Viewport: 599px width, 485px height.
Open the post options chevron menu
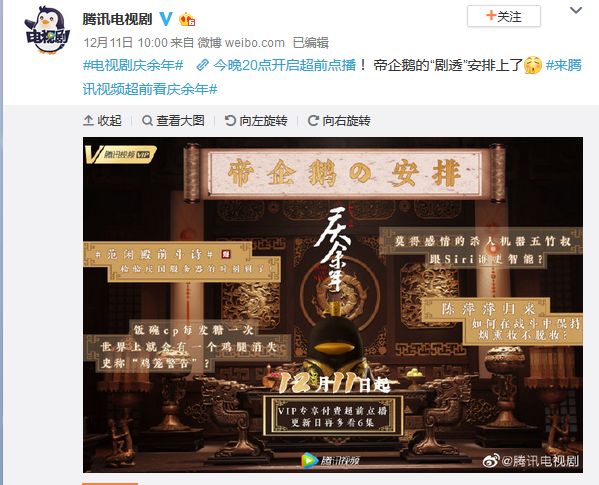coord(576,11)
